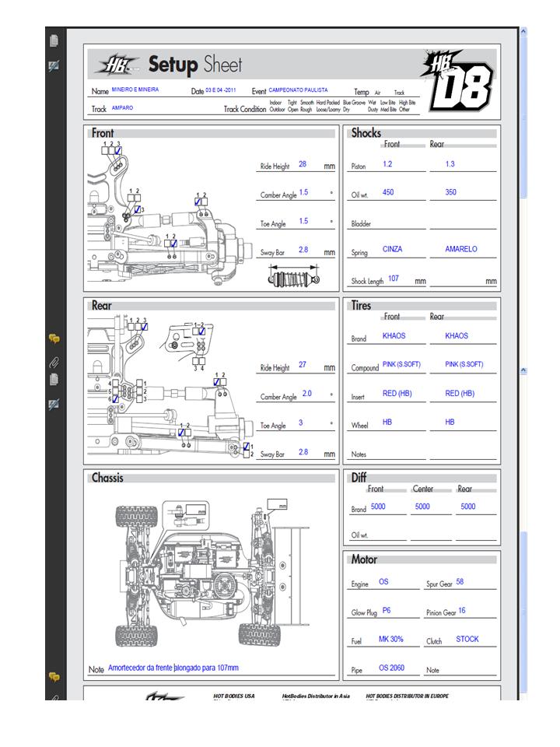Edit Rear Ride Height value 27

(x=303, y=364)
